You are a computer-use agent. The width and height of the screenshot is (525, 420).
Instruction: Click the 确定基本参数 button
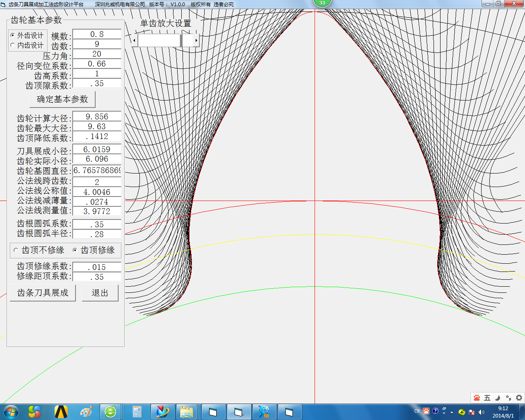[x=62, y=99]
